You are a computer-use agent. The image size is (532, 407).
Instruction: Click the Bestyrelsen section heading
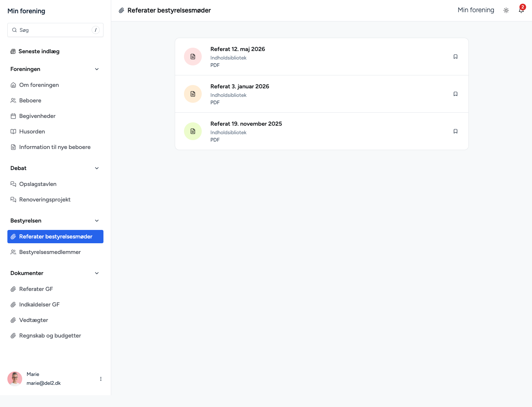(x=26, y=221)
